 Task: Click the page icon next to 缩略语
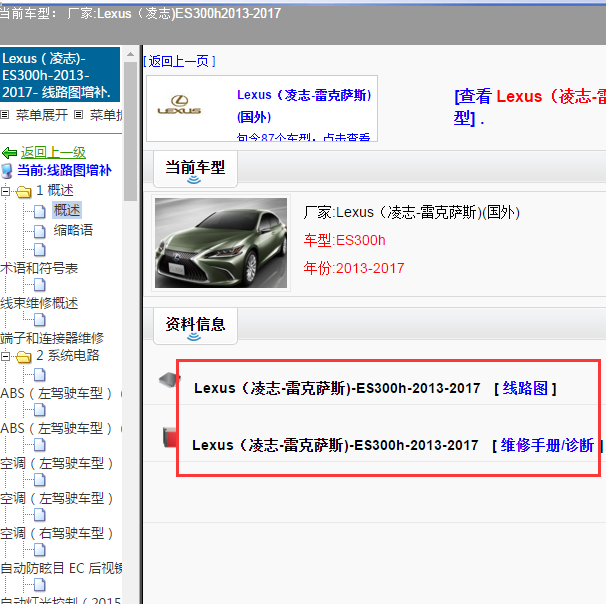pos(39,231)
